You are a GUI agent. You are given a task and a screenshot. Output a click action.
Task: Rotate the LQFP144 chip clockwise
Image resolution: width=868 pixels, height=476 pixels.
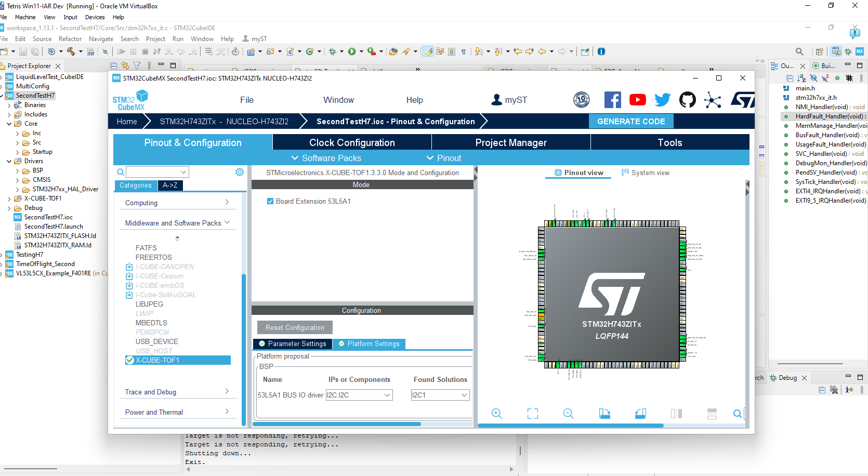604,413
